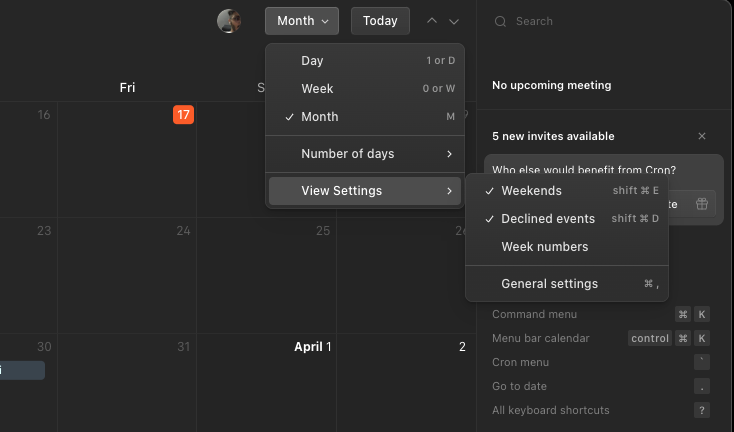Click the Search field
The width and height of the screenshot is (734, 432).
(x=604, y=21)
